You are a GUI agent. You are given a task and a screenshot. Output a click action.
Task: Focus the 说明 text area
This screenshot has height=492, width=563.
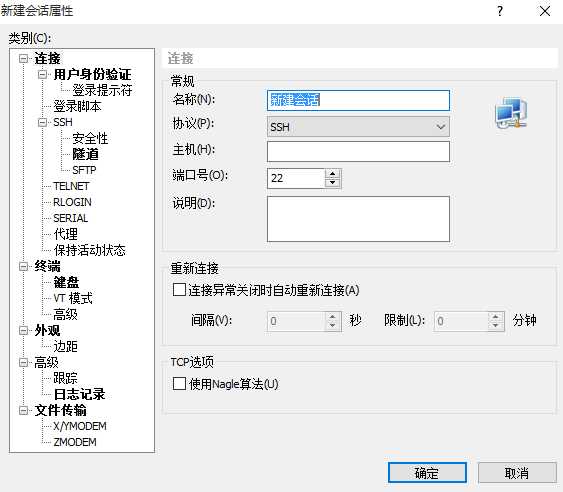coord(358,219)
